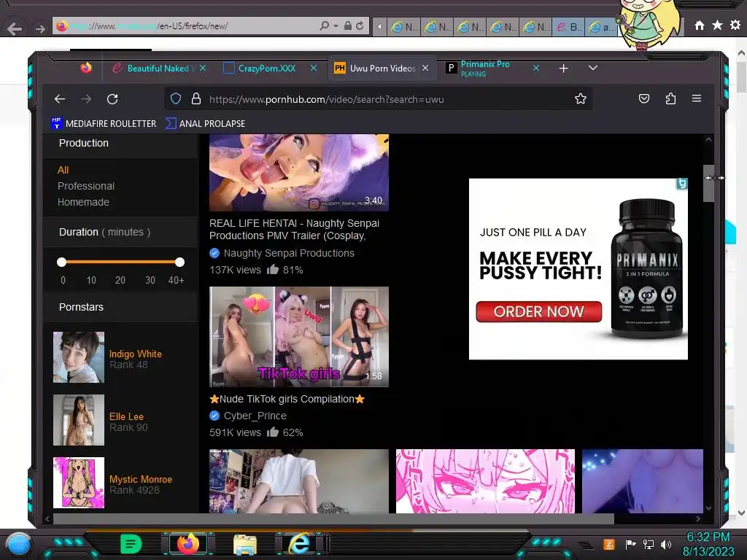Click the page vertical scrollbar down arrow
747x560 pixels.
708,508
